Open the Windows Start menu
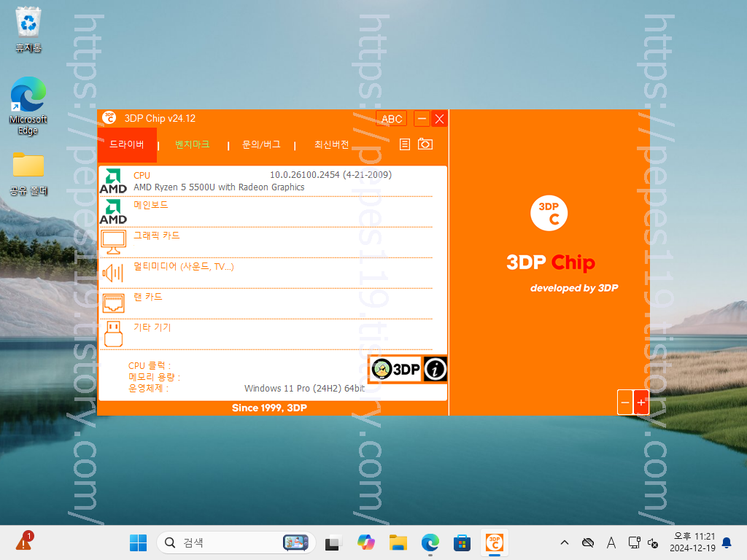The height and width of the screenshot is (560, 747). click(x=138, y=542)
